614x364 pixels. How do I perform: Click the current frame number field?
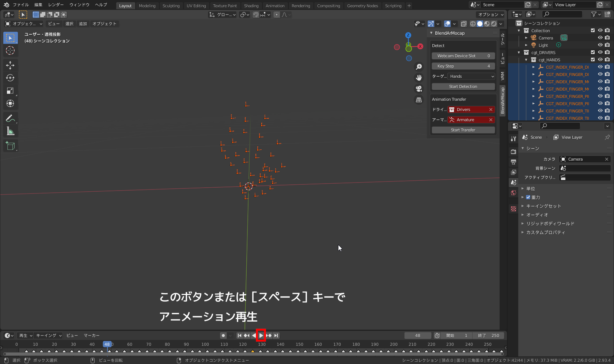(x=418, y=336)
